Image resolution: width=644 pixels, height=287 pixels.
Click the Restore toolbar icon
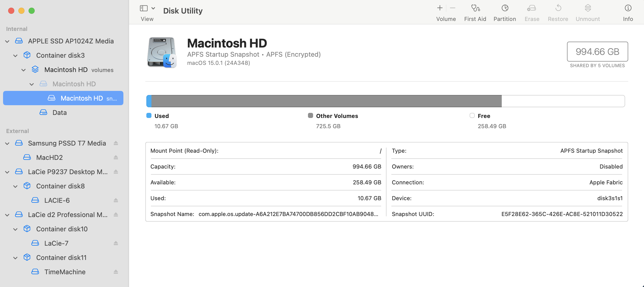tap(558, 8)
